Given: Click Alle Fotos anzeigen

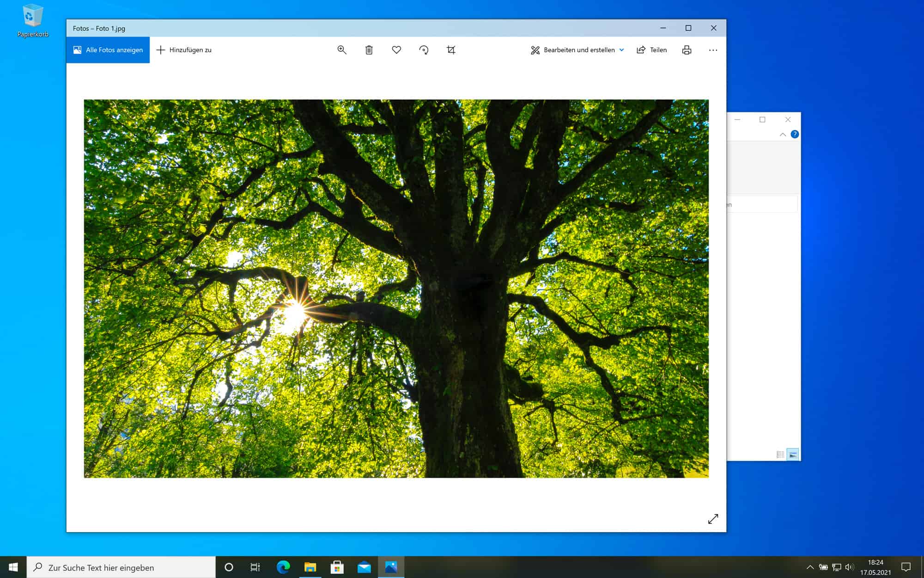Looking at the screenshot, I should [108, 50].
